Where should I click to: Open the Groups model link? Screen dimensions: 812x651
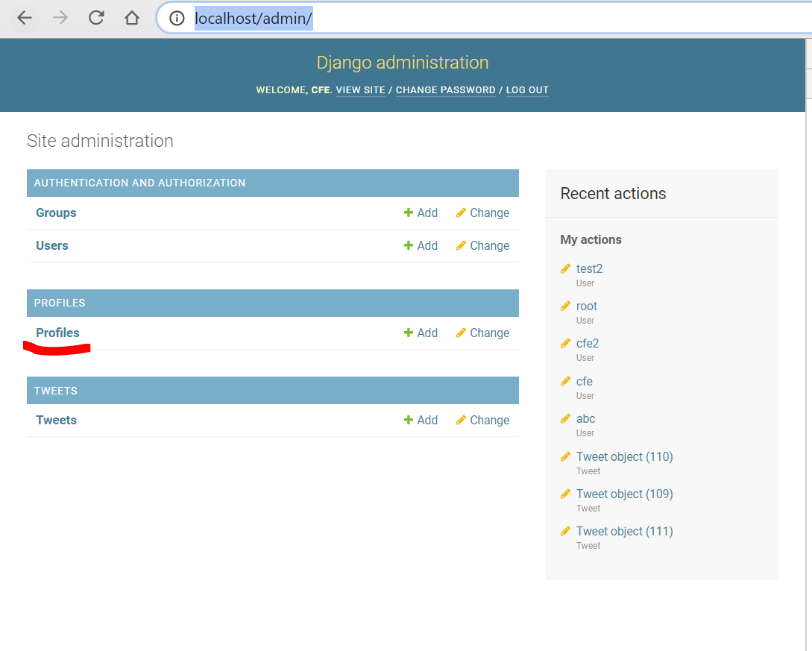tap(56, 213)
